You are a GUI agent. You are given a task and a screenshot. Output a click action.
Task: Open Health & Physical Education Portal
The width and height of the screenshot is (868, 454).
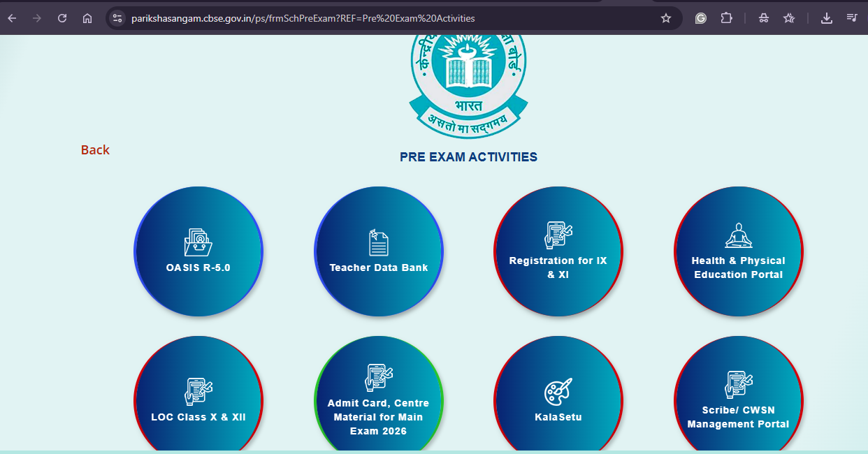click(x=738, y=251)
